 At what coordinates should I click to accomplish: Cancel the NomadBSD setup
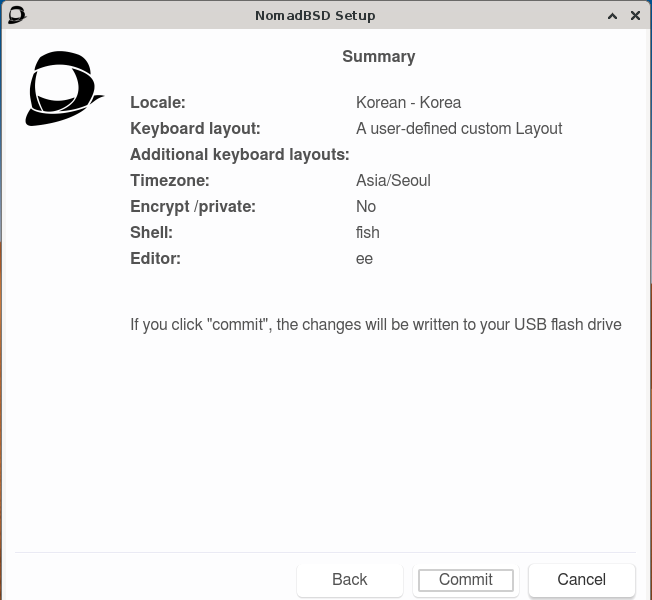581,580
